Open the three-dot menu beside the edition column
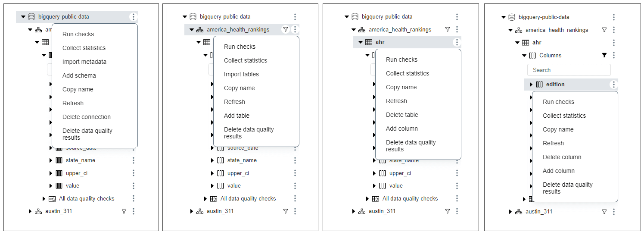The image size is (644, 235). [614, 85]
